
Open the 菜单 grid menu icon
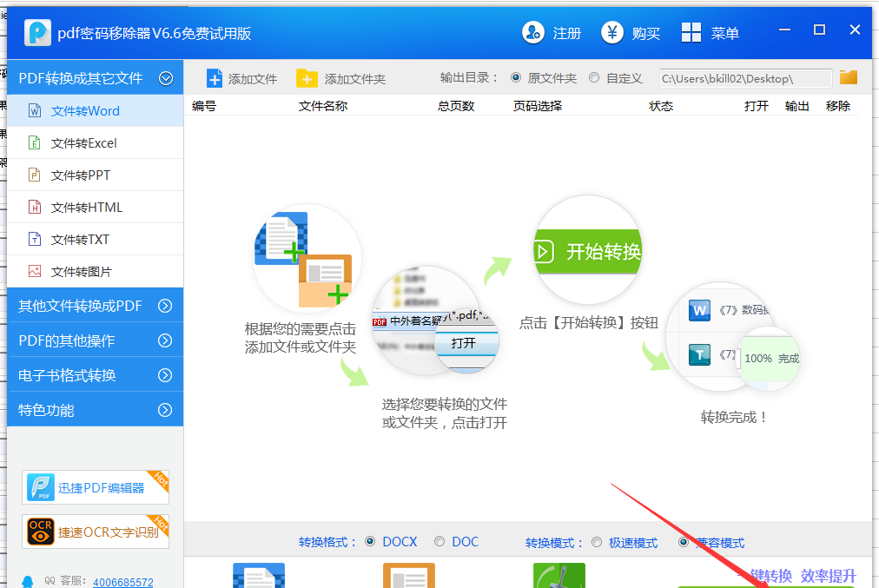691,32
